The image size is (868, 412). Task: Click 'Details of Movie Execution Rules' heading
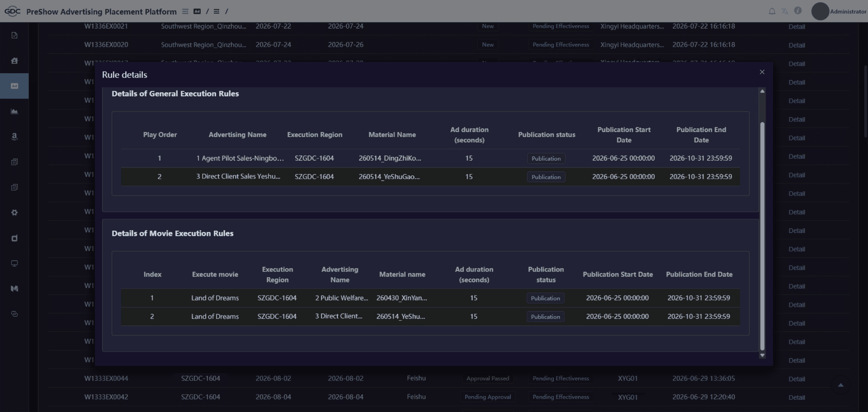(173, 233)
